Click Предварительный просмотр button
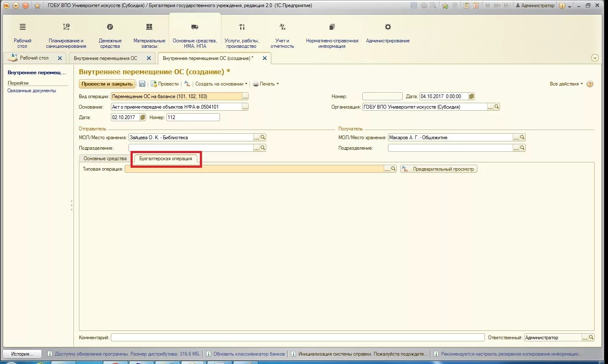 pos(439,169)
